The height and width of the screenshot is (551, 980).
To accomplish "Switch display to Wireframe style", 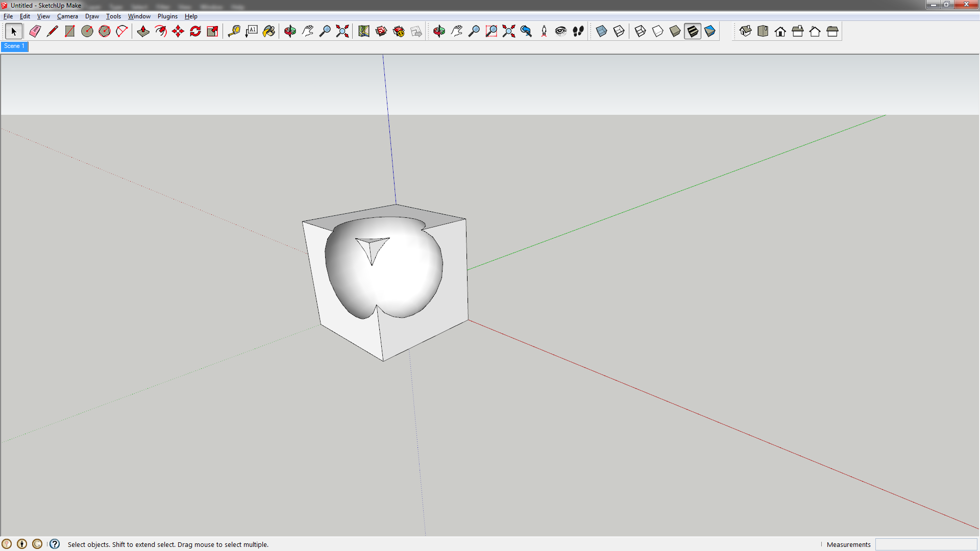I will click(x=640, y=31).
